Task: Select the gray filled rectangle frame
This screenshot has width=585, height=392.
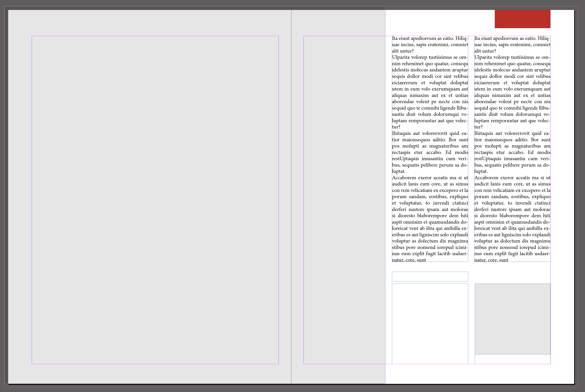Action: (513, 319)
